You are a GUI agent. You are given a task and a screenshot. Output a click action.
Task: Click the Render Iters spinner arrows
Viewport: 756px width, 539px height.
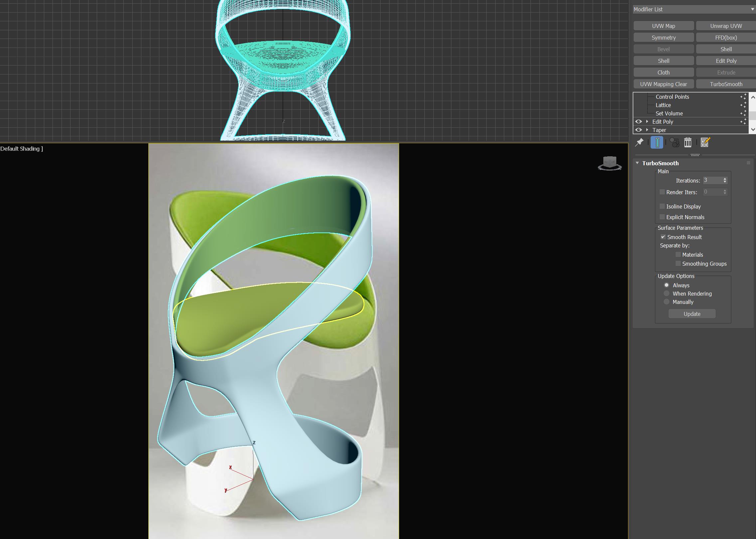click(x=725, y=192)
